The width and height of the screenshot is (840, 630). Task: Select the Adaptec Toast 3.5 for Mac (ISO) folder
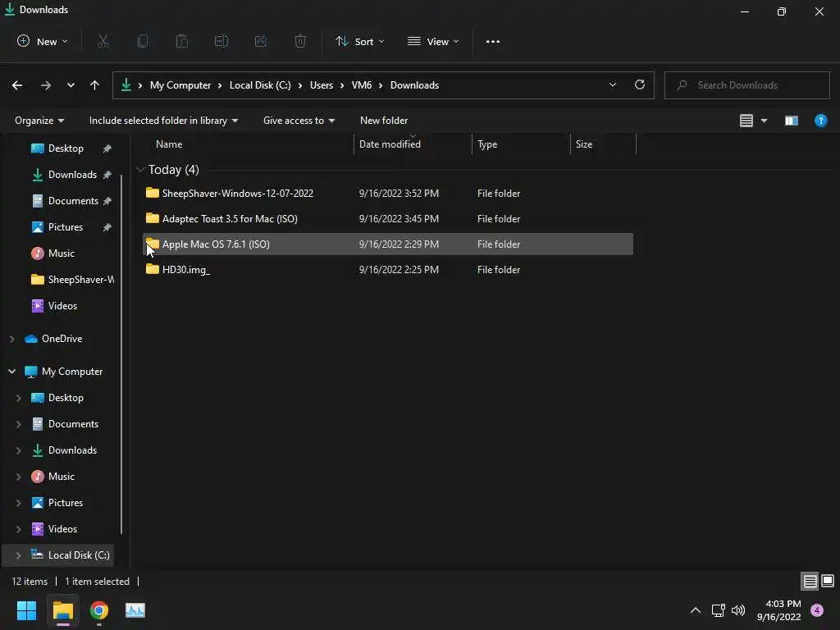(388, 218)
